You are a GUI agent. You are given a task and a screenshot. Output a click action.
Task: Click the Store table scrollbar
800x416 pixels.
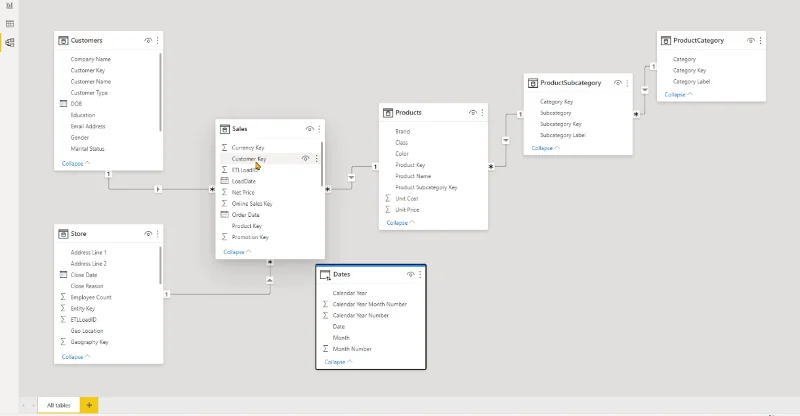pyautogui.click(x=160, y=265)
